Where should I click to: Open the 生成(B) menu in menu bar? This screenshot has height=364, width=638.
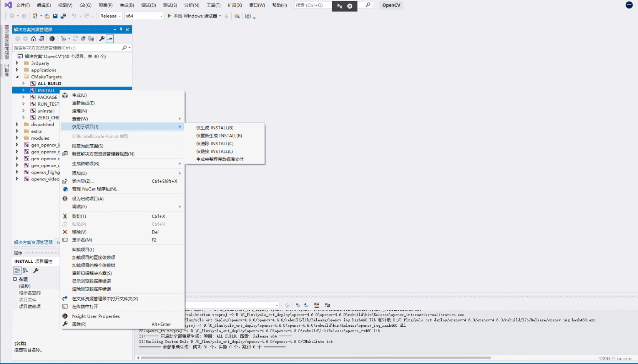click(127, 5)
